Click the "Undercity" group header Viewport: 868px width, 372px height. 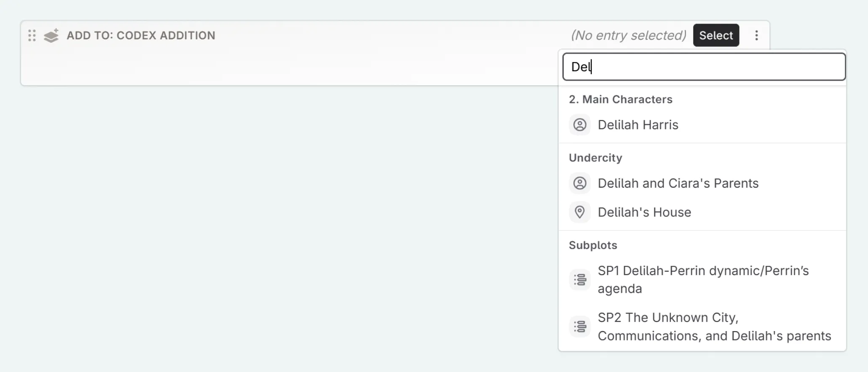coord(595,158)
